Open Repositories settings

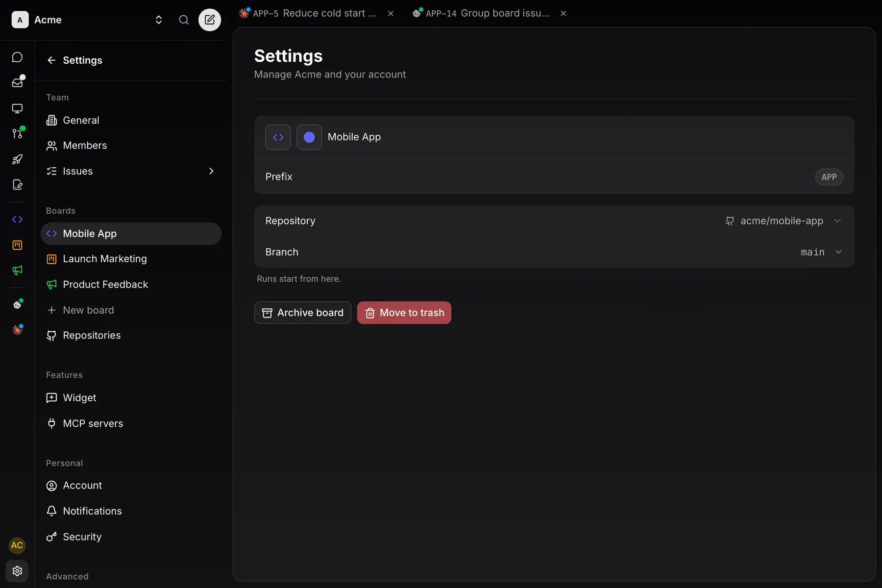(131, 336)
